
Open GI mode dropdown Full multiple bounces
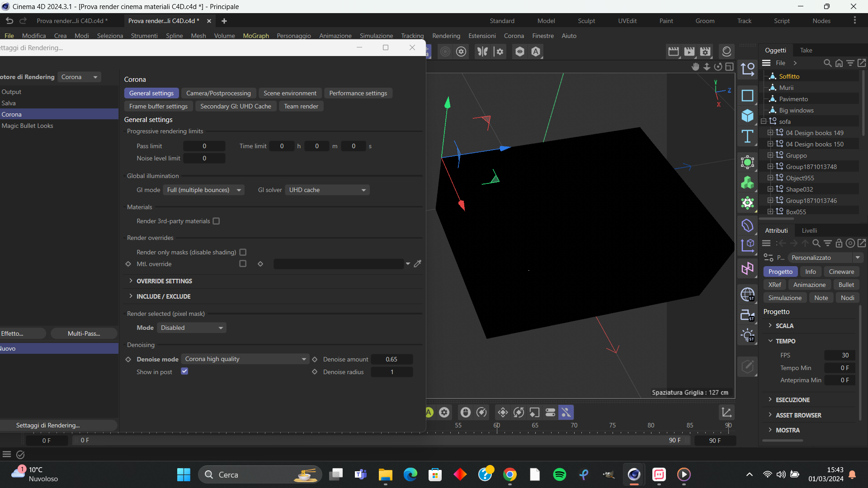click(x=203, y=189)
